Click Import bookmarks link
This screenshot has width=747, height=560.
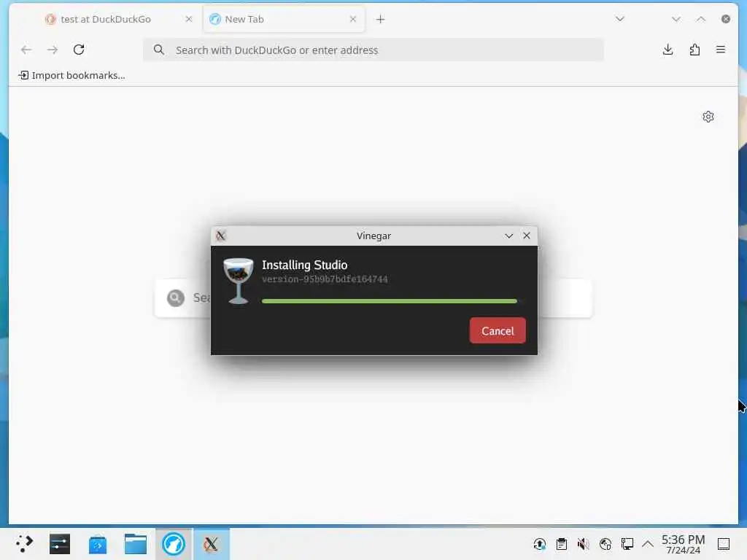click(x=72, y=75)
